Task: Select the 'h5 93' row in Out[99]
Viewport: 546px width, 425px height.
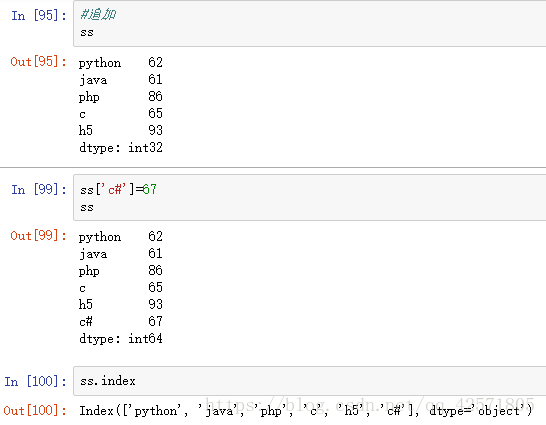Action: coord(120,305)
